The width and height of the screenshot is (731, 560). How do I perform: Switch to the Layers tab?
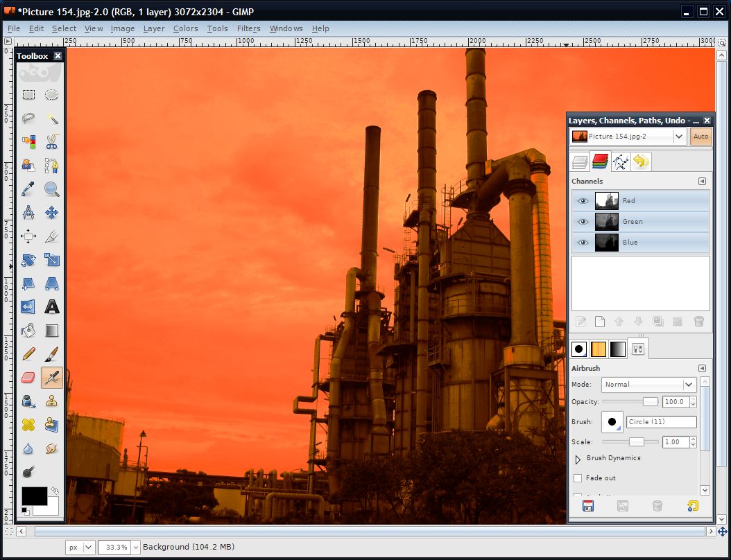click(x=581, y=161)
